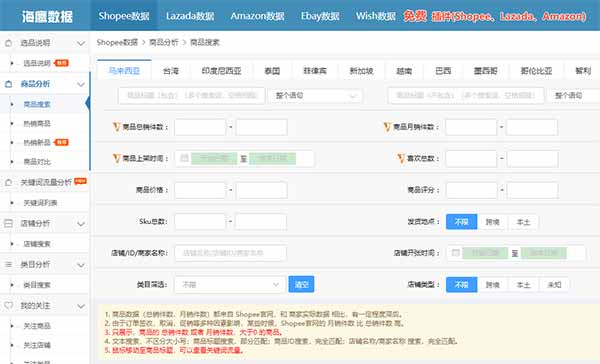Image resolution: width=600 pixels, height=364 pixels.
Task: Collapse the 商品分析 sidebar section chevron
Action: (x=81, y=84)
